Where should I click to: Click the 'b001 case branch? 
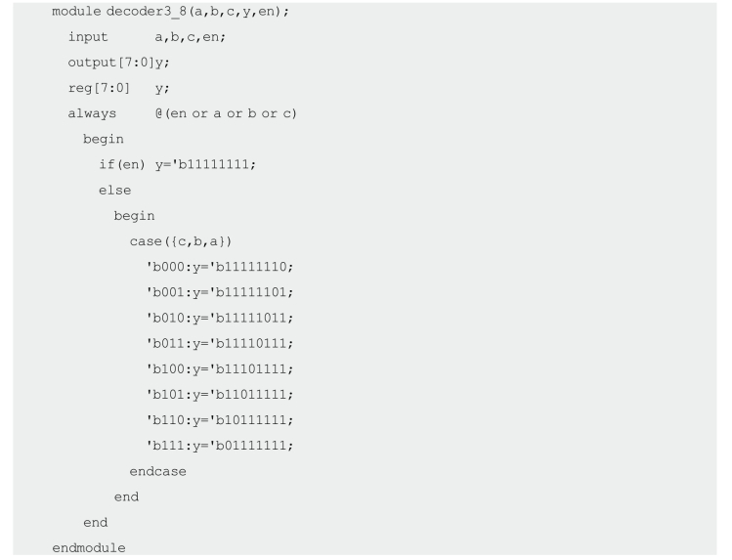pos(220,292)
